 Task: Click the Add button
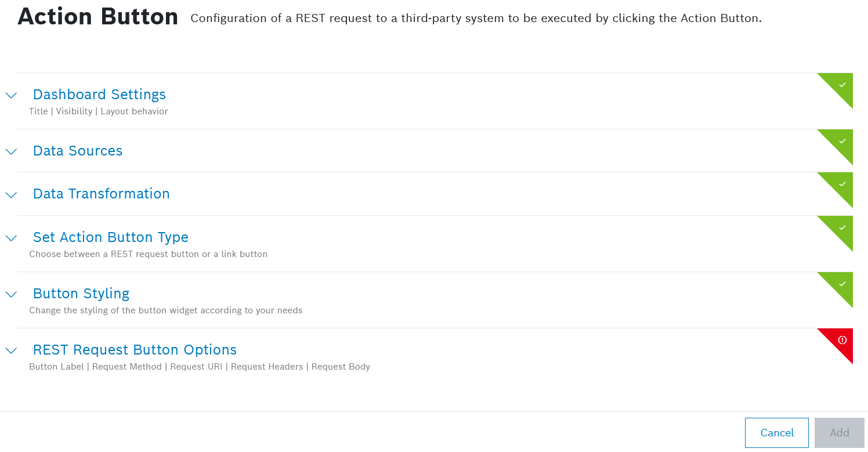click(x=839, y=433)
